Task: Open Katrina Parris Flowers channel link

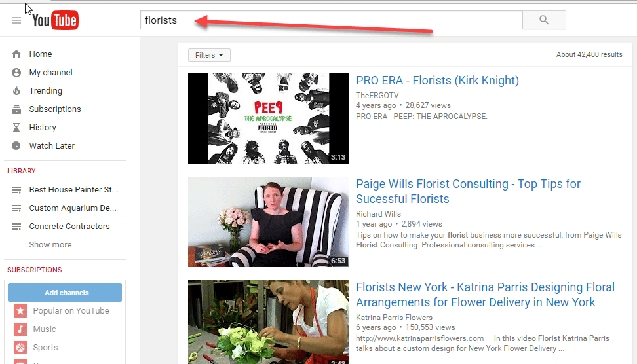Action: tap(394, 318)
